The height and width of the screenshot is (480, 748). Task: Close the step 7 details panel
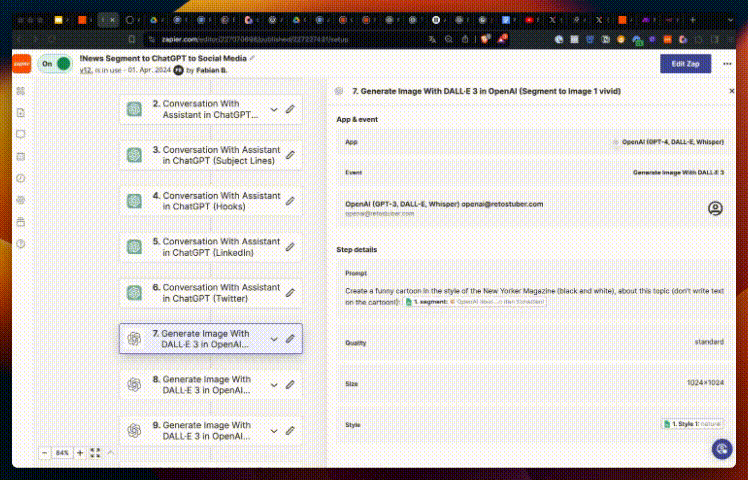732,91
